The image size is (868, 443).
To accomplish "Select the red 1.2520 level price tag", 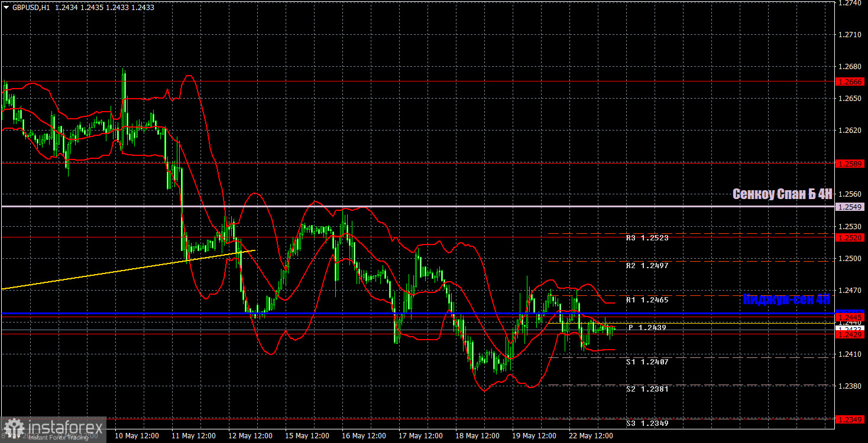I will [x=850, y=237].
